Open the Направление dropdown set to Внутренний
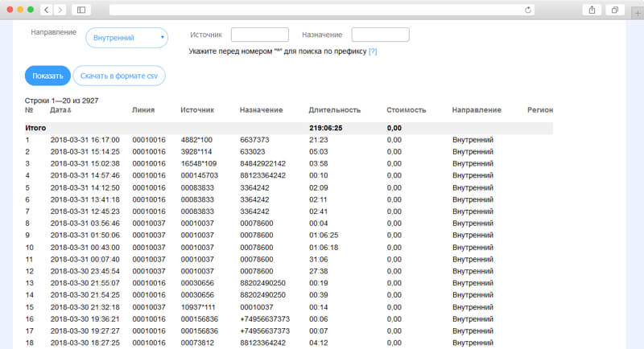The width and height of the screenshot is (644, 349). pos(127,38)
